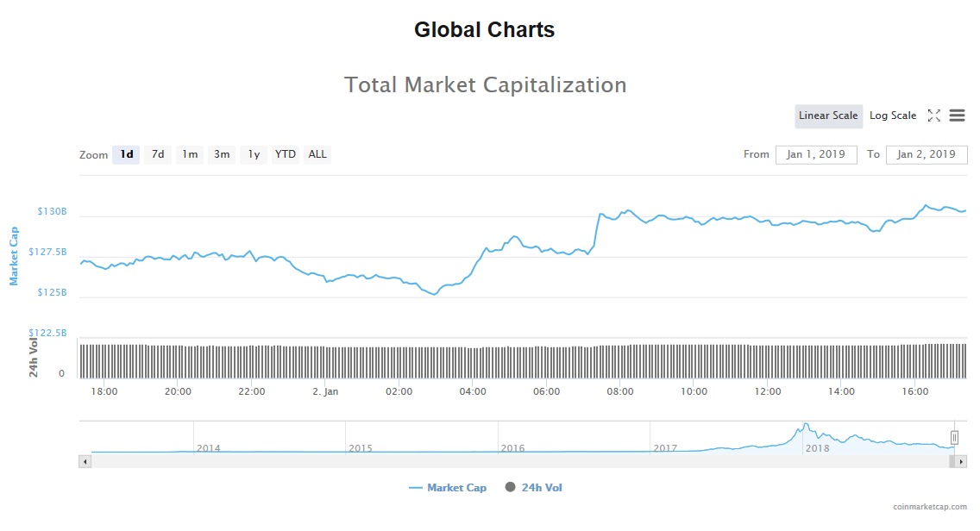
Task: Switch to Linear Scale
Action: click(828, 116)
